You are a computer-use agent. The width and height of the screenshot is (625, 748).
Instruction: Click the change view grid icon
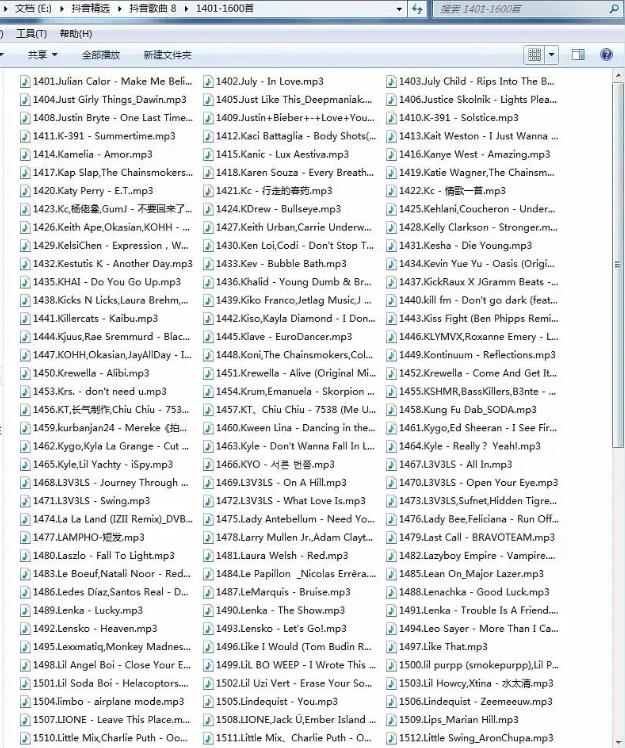coord(534,55)
